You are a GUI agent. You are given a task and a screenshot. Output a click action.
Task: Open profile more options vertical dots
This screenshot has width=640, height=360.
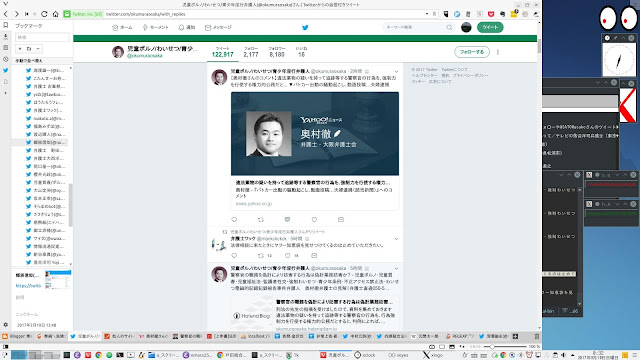coord(498,52)
